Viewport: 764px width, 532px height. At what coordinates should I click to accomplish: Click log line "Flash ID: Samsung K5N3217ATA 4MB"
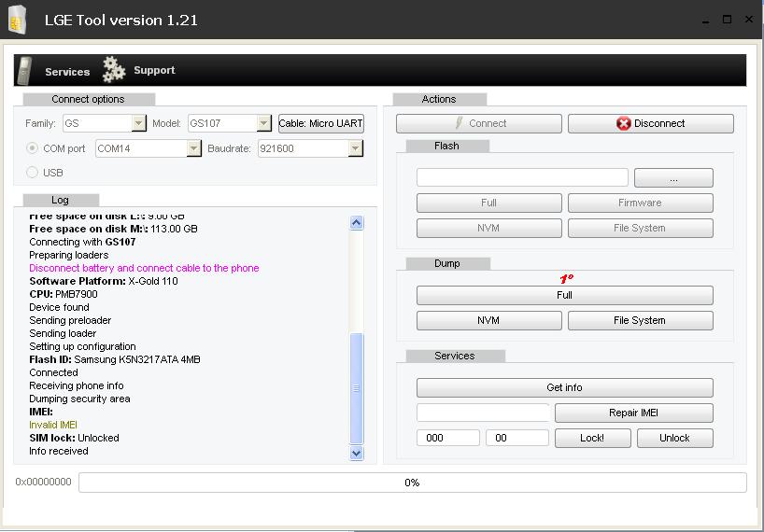(115, 359)
